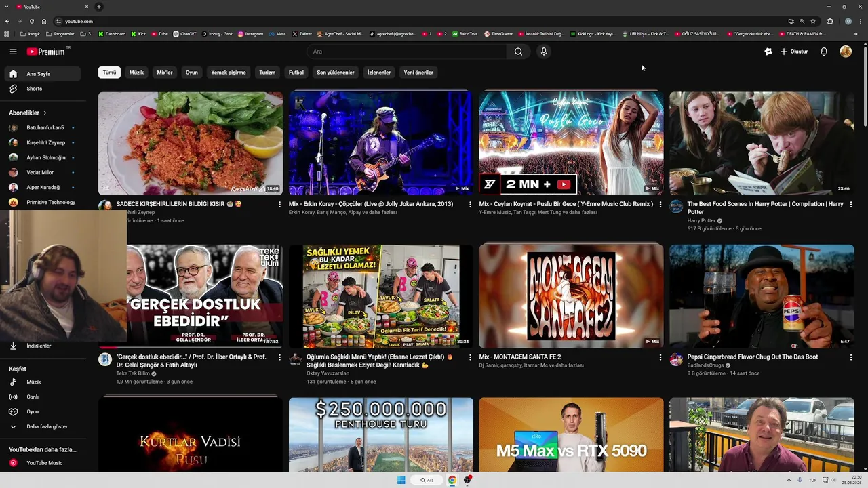This screenshot has width=868, height=488.
Task: Select Son yüklenenler filter chip
Action: tap(336, 73)
